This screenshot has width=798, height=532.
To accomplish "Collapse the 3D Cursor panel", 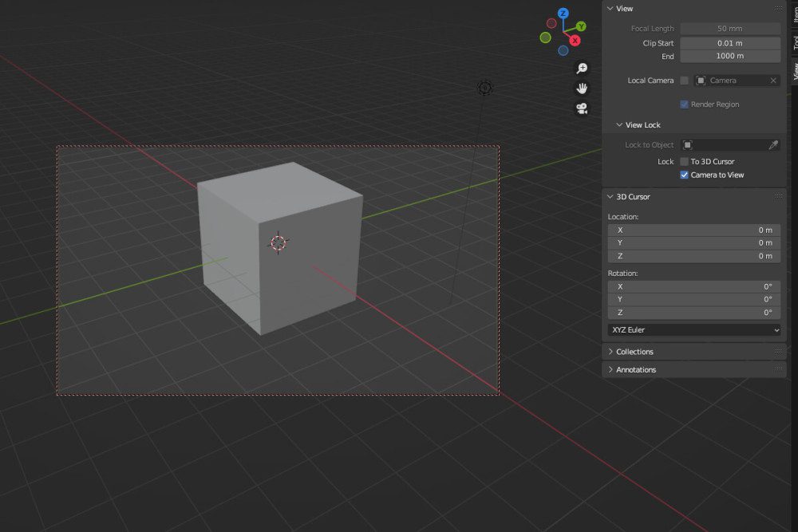I will click(610, 197).
